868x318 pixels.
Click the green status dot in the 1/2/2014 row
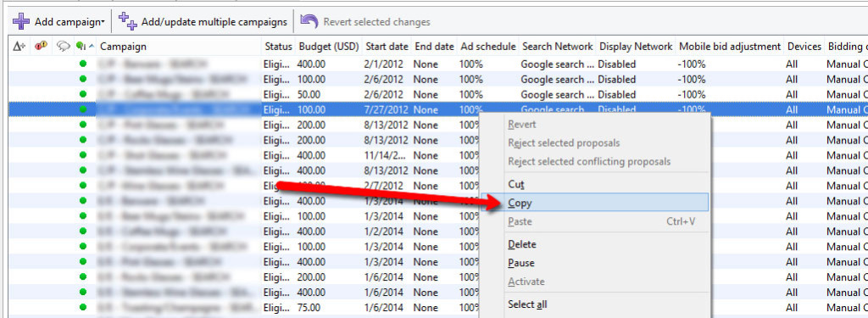pyautogui.click(x=83, y=231)
